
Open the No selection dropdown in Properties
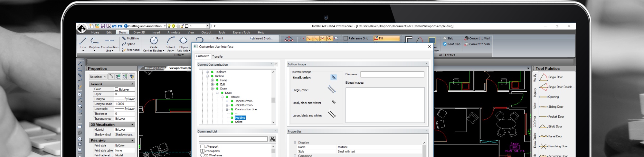click(x=98, y=77)
